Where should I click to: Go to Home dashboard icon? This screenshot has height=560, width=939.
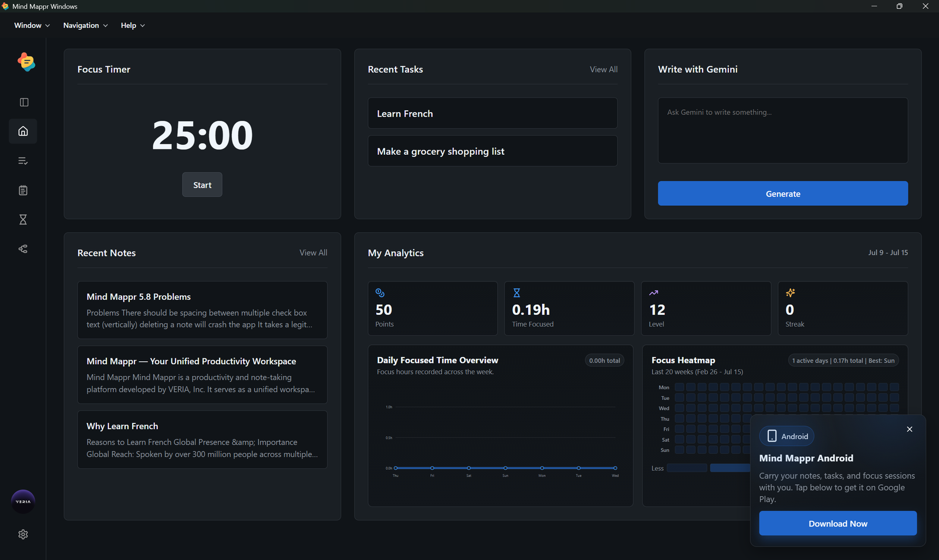pos(23,131)
